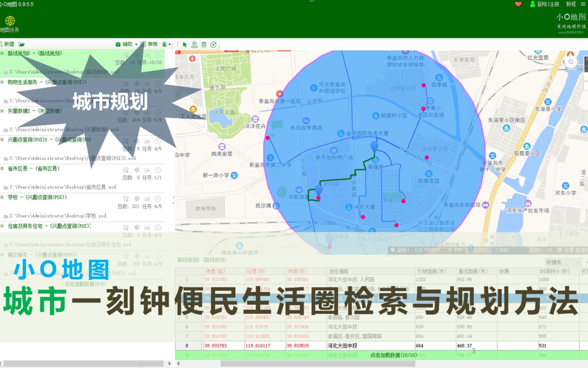Select the 省市区县 task item

tap(82, 178)
